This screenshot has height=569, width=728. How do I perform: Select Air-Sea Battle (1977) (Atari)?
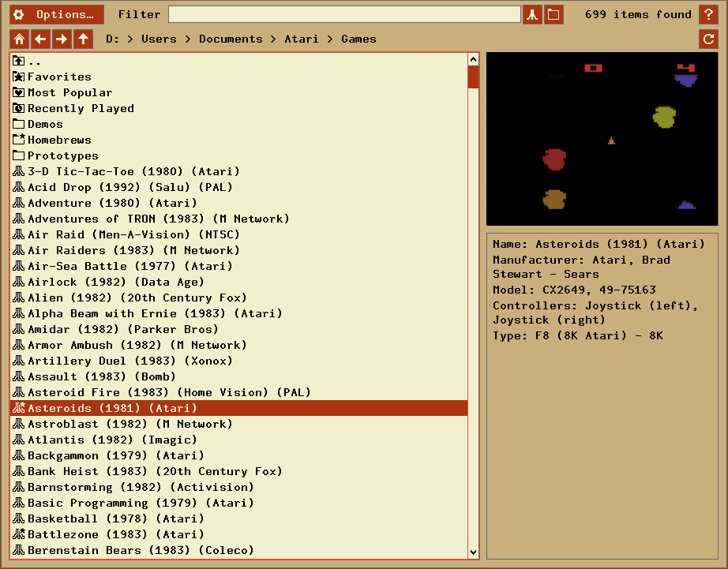(x=238, y=267)
